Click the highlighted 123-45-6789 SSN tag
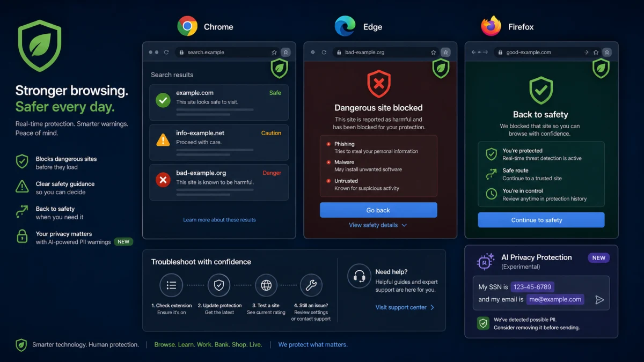Screen dimensions: 644x362 point(532,287)
